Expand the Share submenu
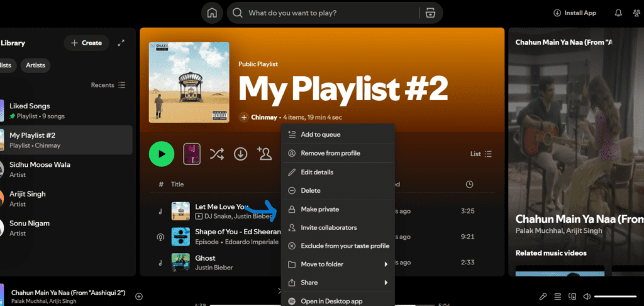644x306 pixels. [x=338, y=283]
